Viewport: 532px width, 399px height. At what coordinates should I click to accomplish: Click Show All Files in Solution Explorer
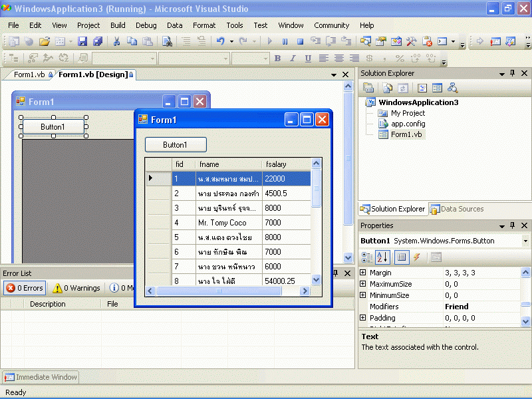(388, 88)
